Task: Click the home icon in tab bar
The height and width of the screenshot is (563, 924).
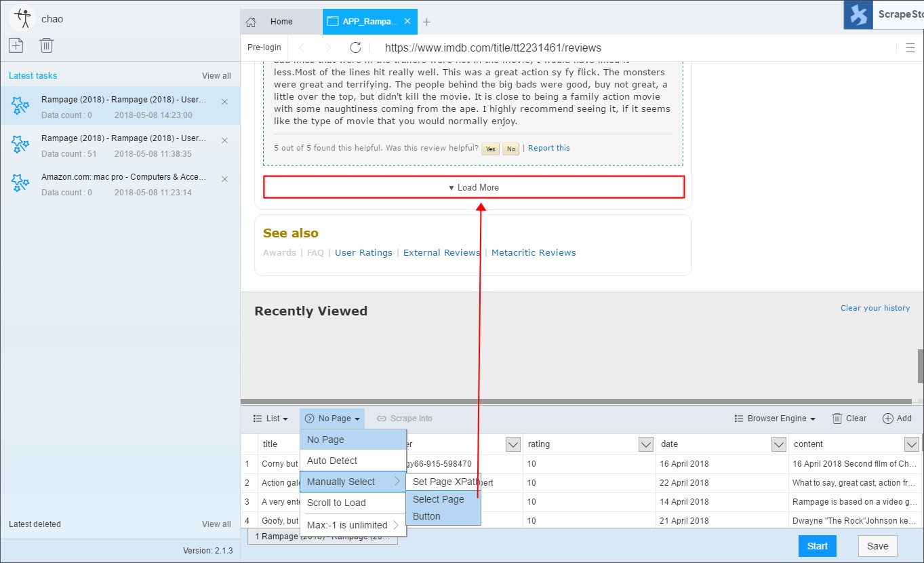Action: (x=251, y=22)
